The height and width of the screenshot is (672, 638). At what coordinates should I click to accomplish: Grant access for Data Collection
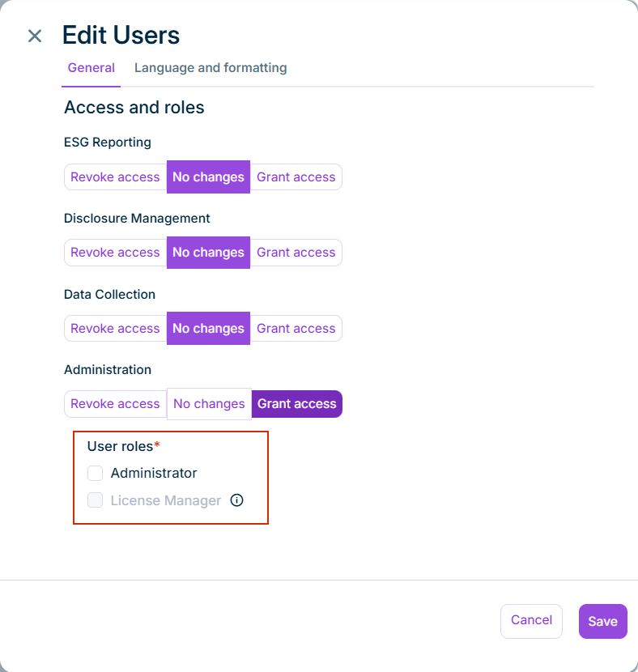click(296, 328)
